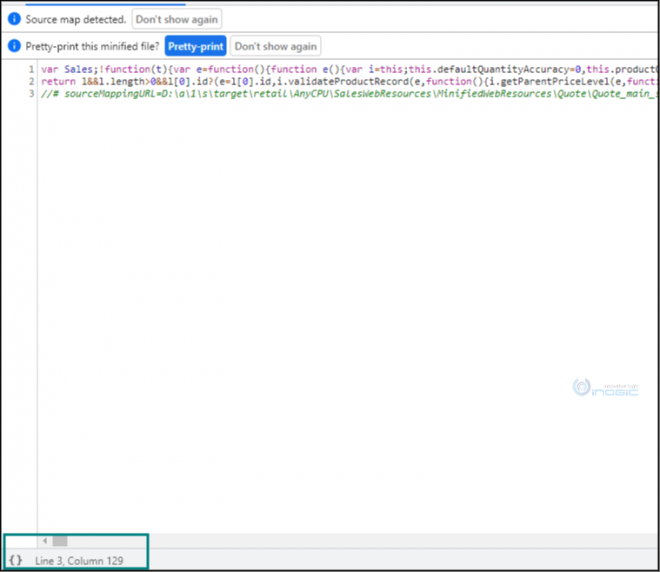
Task: Click the 'Source map detected.' message text
Action: (76, 19)
